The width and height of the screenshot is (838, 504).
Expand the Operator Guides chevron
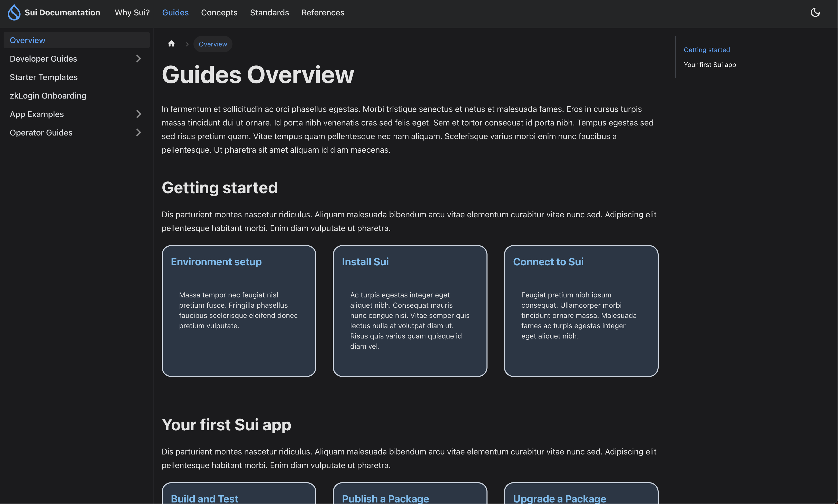(139, 132)
